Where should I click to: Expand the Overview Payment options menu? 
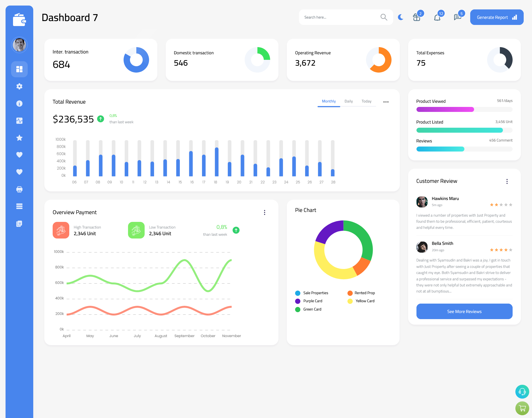point(265,212)
